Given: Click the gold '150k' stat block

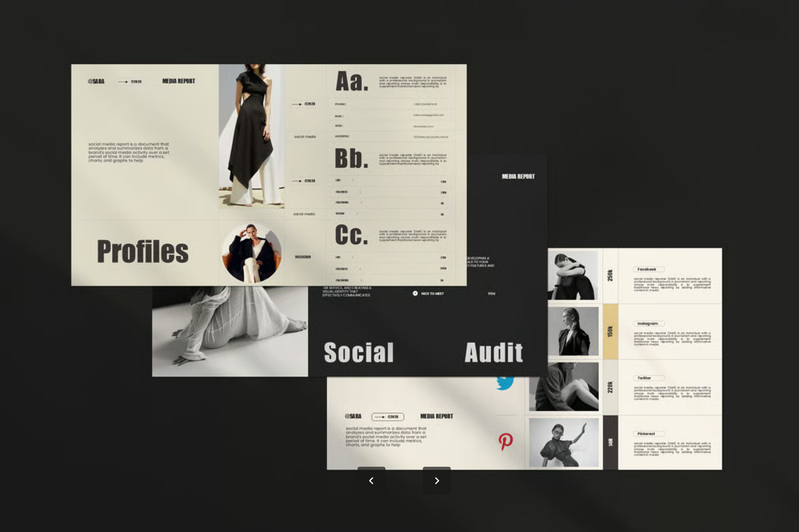Looking at the screenshot, I should [610, 331].
